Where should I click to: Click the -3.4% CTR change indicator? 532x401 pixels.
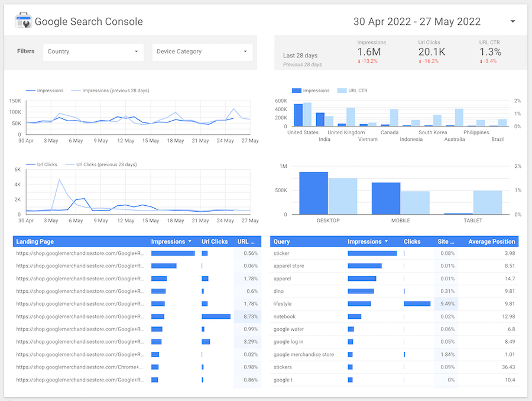488,61
